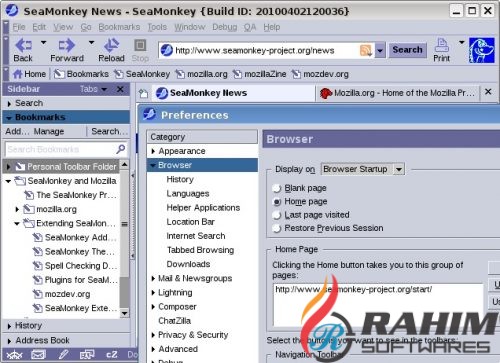Screen dimensions: 500x363
Task: Select the History preference category
Action: [x=180, y=179]
